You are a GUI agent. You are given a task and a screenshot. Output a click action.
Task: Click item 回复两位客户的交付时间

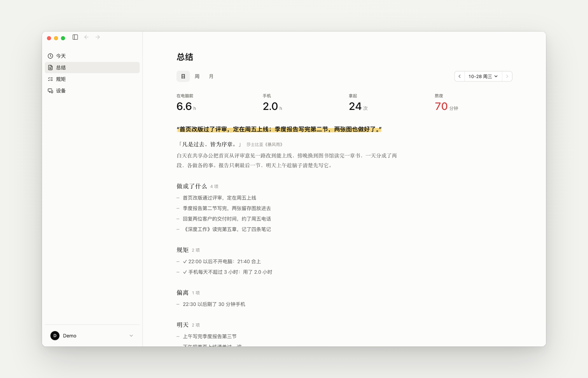coord(227,219)
